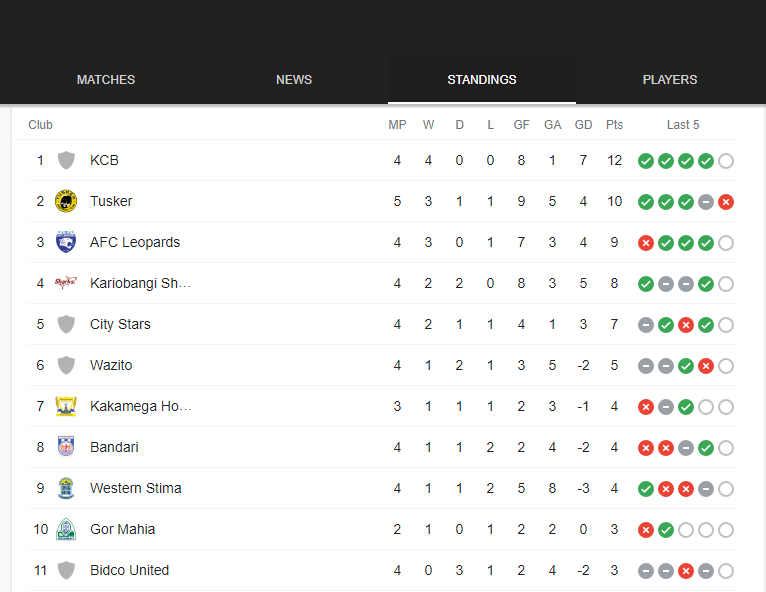Click the KCB placeholder shield icon
This screenshot has width=766, height=592.
[x=66, y=160]
